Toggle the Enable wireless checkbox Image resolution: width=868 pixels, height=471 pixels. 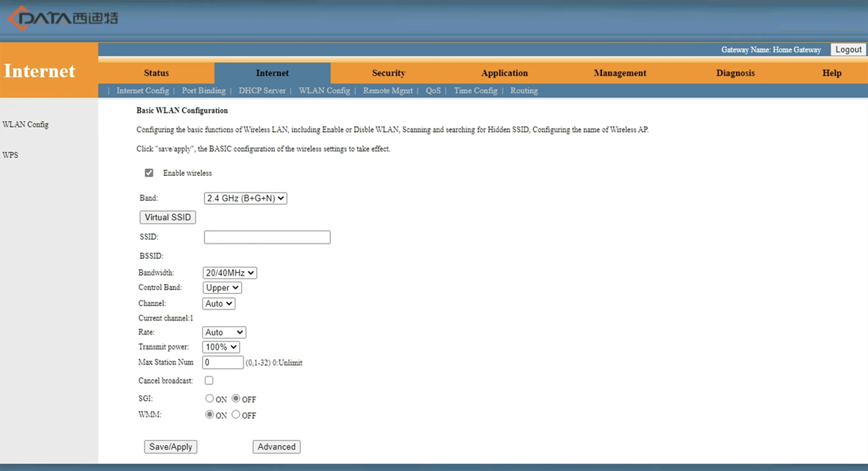pos(149,173)
